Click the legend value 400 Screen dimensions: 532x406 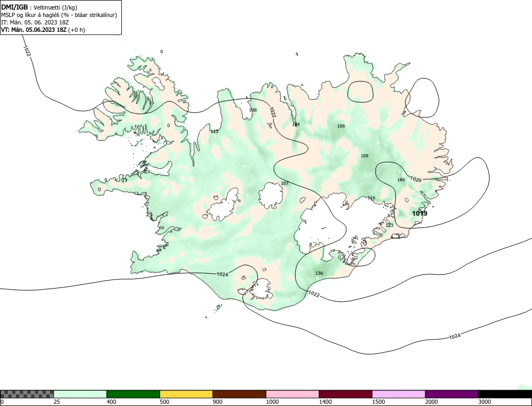pos(111,402)
